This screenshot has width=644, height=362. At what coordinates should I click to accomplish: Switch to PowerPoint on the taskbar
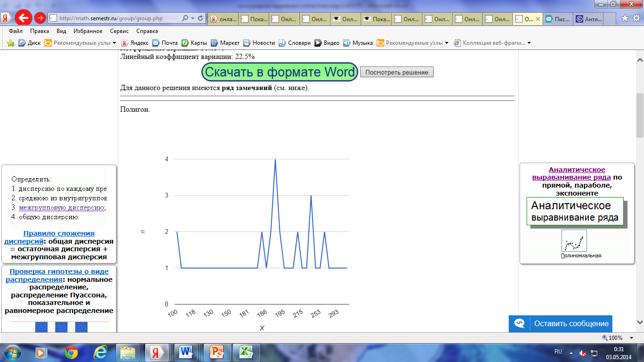216,352
